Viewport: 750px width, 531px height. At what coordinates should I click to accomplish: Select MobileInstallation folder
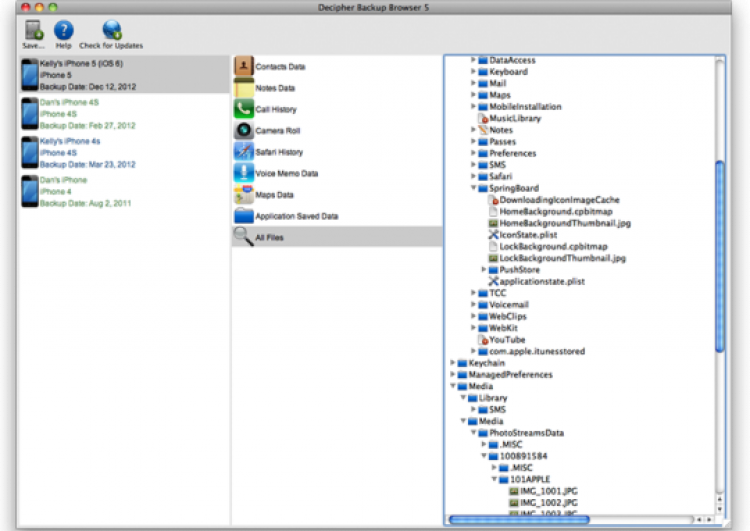click(525, 107)
